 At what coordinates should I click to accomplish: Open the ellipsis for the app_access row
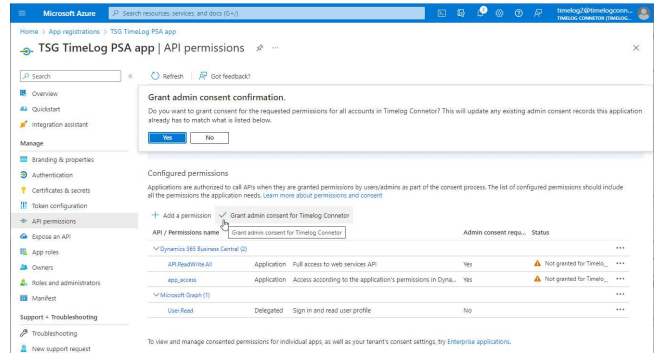tap(620, 279)
